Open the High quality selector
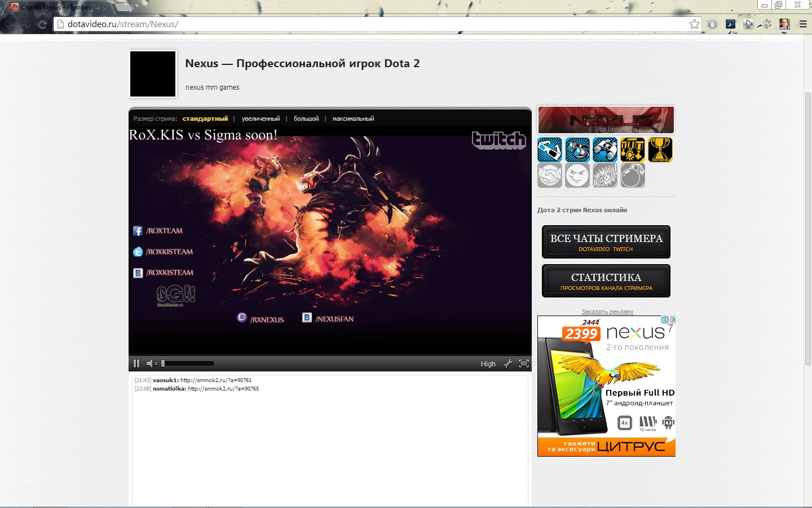The height and width of the screenshot is (508, 812). click(x=488, y=364)
